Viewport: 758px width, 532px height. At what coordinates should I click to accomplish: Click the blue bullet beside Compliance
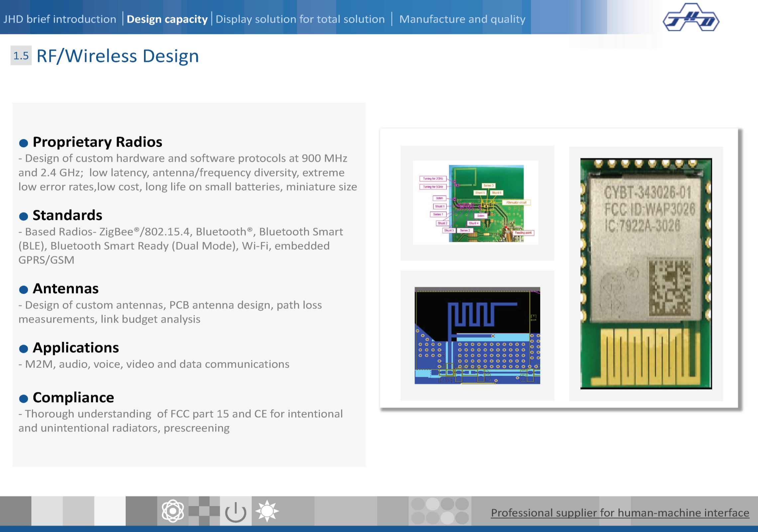tap(24, 399)
